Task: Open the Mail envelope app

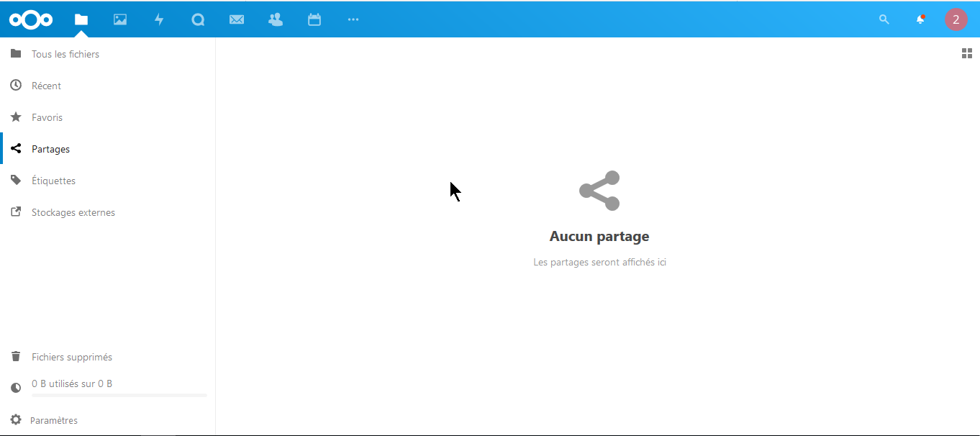Action: pyautogui.click(x=237, y=19)
